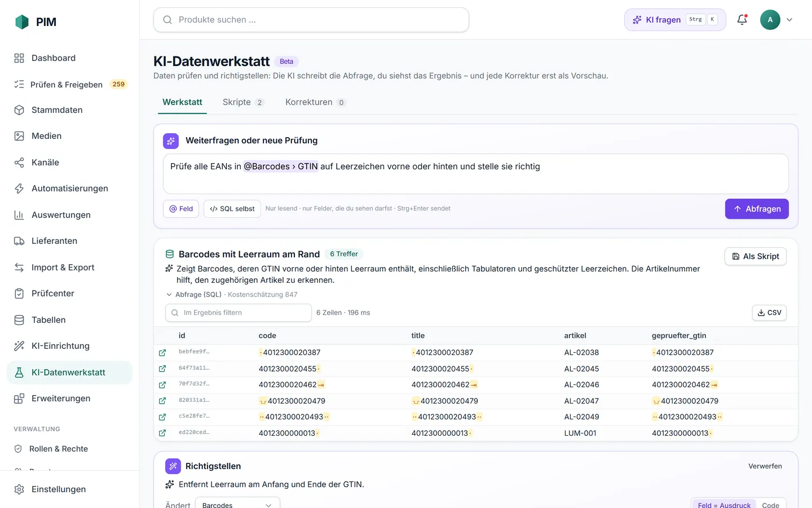This screenshot has width=812, height=508.
Task: Open the user account menu chevron
Action: pos(789,20)
